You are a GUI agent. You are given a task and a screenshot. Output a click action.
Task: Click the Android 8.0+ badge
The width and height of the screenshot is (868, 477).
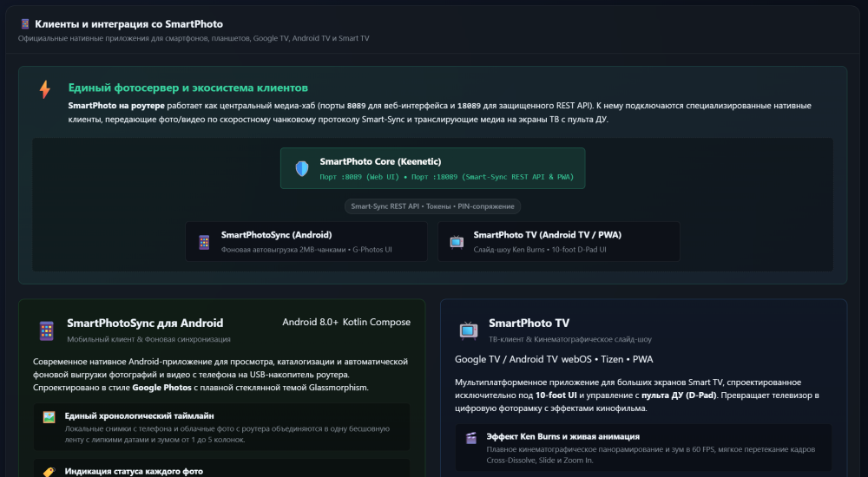[x=310, y=322]
